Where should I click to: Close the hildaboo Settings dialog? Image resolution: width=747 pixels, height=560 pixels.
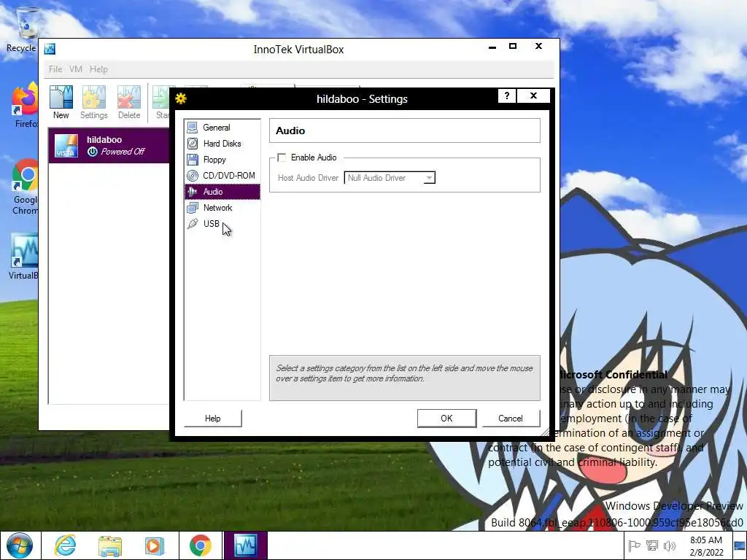(x=533, y=96)
